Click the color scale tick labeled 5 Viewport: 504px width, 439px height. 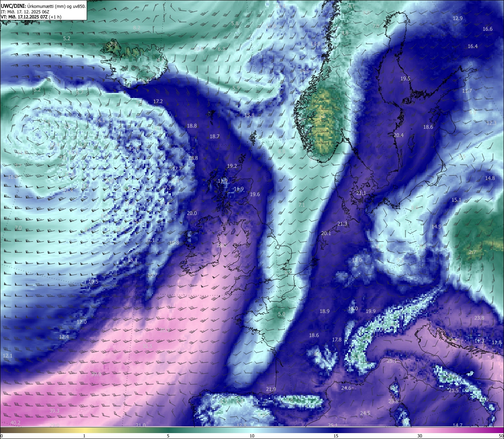[x=168, y=436]
